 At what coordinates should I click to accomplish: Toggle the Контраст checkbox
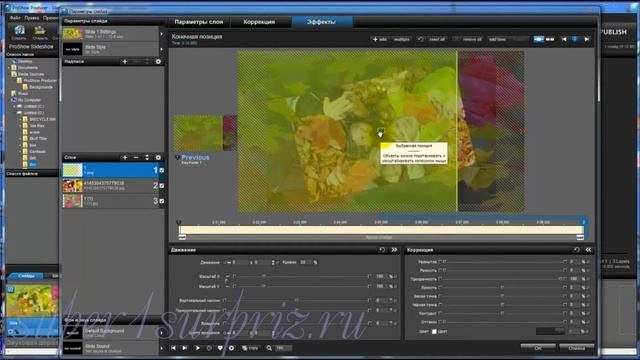pos(440,313)
